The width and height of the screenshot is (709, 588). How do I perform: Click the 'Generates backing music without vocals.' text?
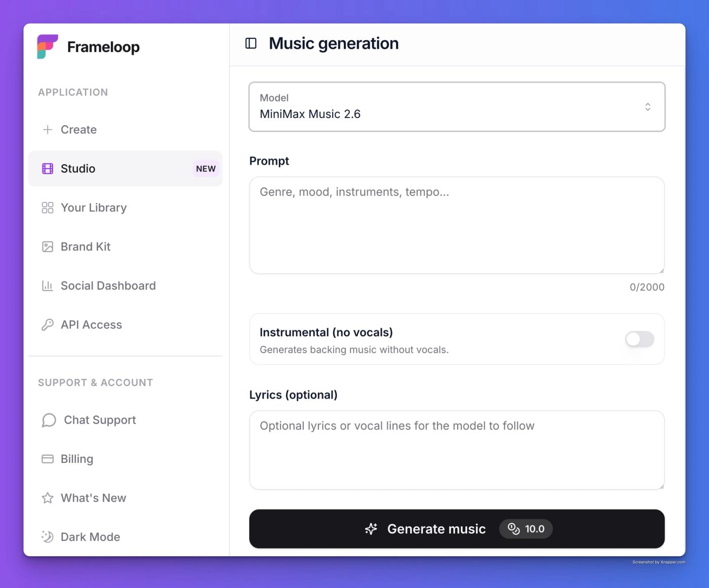coord(354,349)
